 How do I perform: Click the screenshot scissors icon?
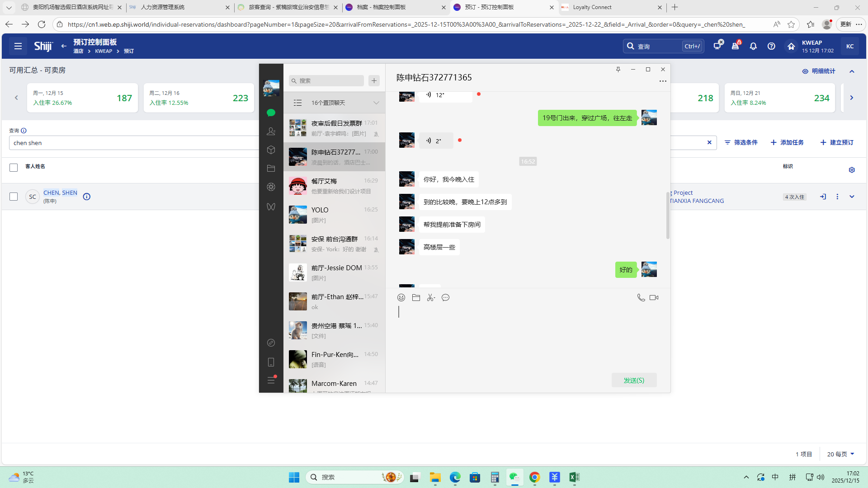coord(431,297)
